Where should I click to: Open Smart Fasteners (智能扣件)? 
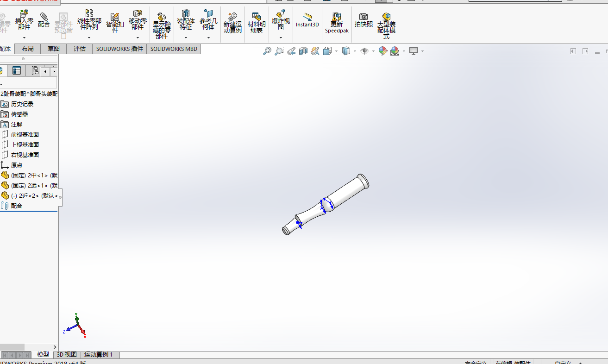click(x=115, y=22)
